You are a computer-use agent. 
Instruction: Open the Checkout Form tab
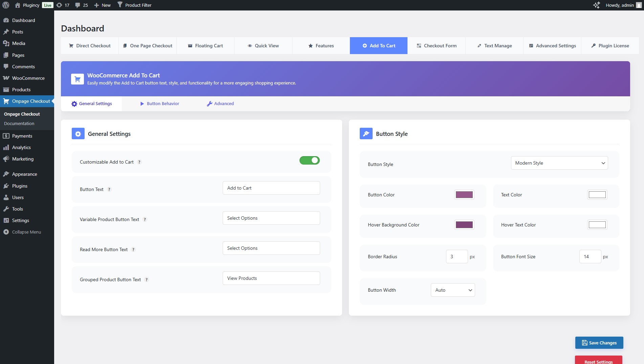(x=437, y=45)
